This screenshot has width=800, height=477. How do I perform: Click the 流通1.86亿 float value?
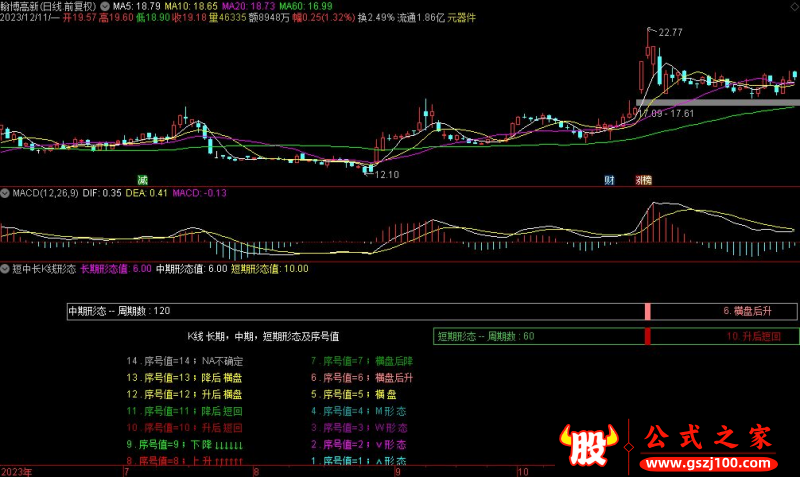(421, 18)
